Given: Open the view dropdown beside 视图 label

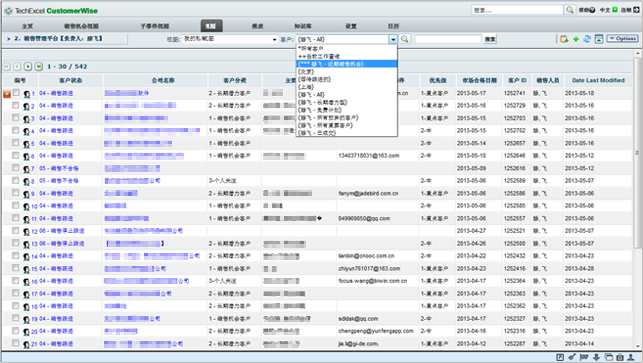Looking at the screenshot, I should [x=230, y=39].
